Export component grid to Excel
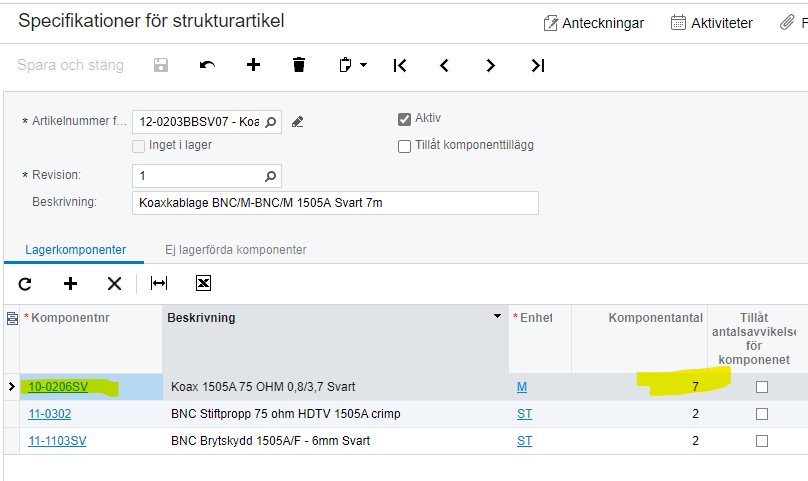Screen dimensions: 808x481 click(203, 284)
